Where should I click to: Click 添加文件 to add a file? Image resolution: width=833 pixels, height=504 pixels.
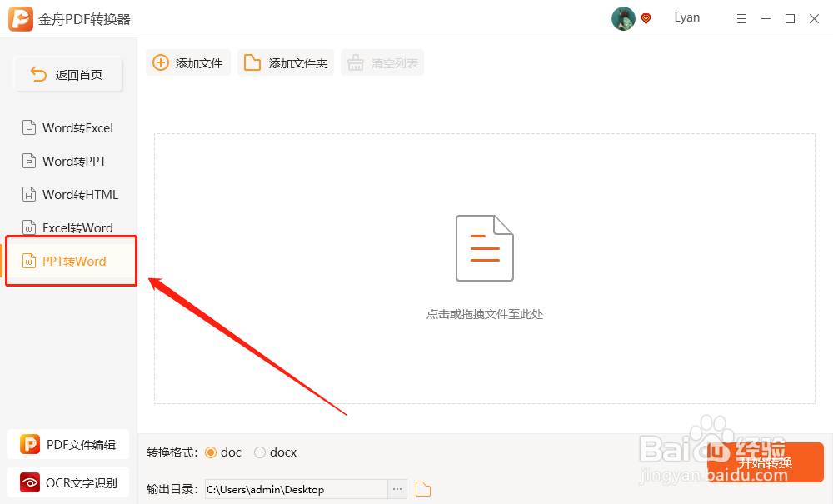(188, 62)
